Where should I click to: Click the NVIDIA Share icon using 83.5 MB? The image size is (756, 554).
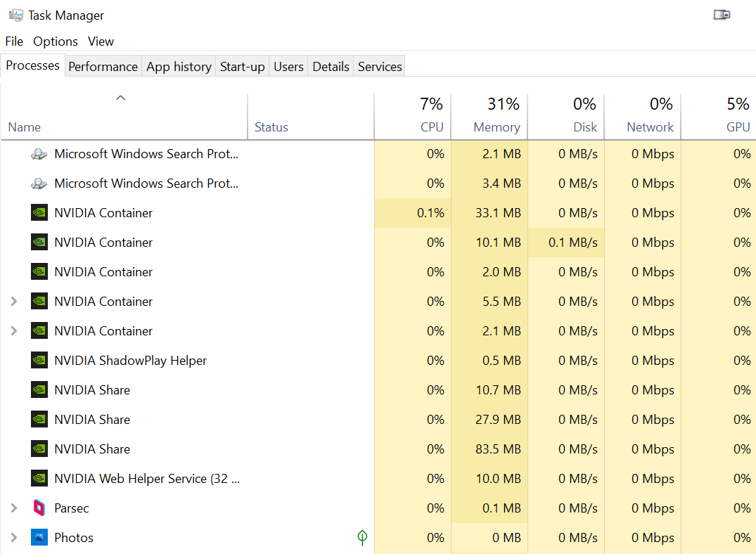pos(39,449)
